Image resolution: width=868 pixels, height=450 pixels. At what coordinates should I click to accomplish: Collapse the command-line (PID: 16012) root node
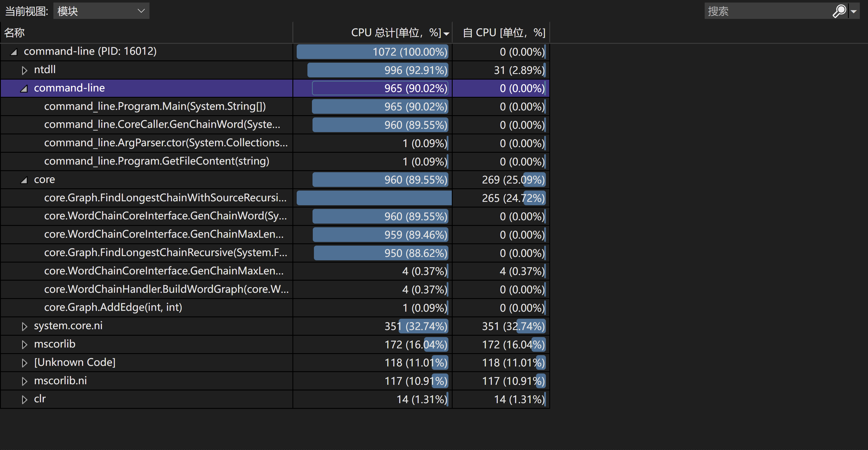tap(14, 52)
